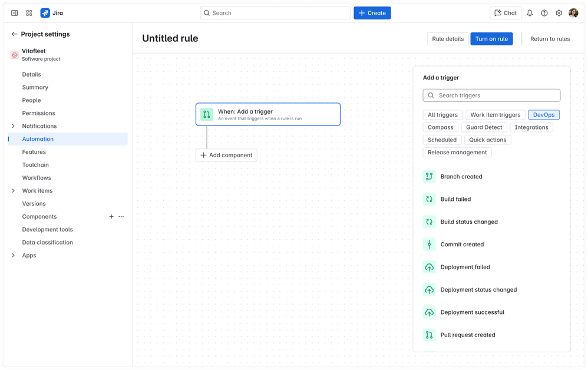Toggle the DevOps filter chip
Viewport: 588px width, 370px height.
tap(543, 114)
